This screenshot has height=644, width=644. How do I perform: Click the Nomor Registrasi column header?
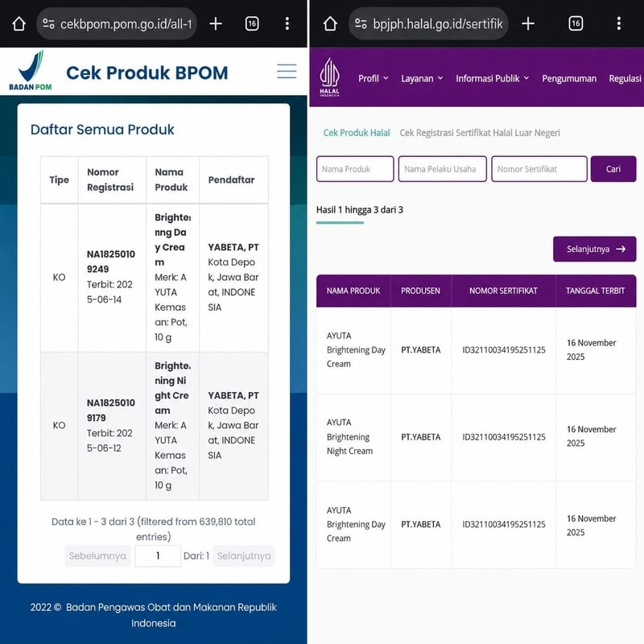tap(112, 180)
